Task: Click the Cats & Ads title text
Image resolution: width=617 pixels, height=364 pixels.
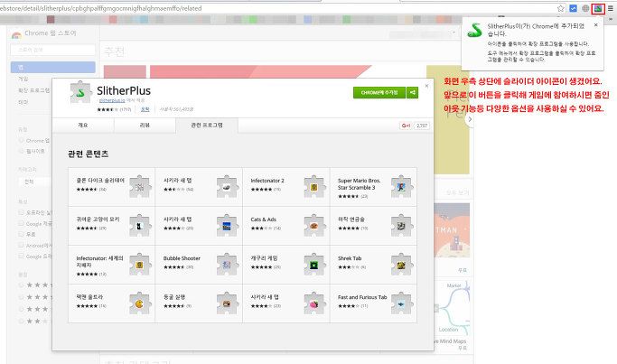Action: 263,219
